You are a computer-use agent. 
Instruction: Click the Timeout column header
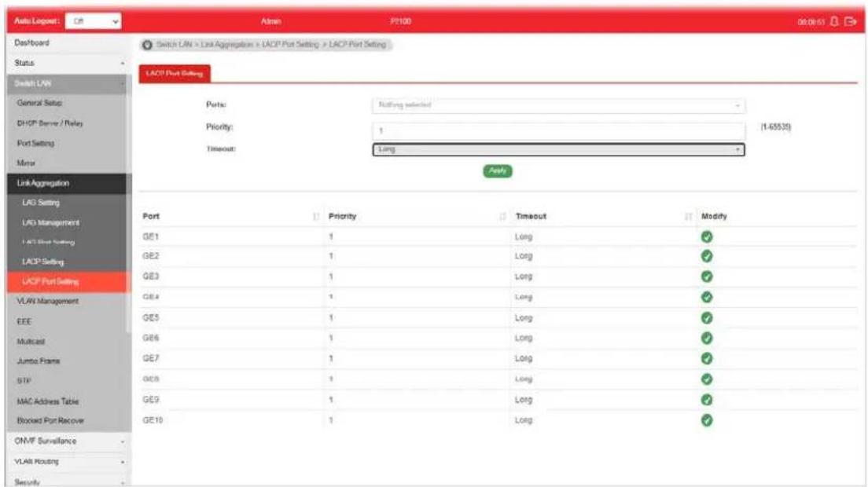tap(531, 217)
